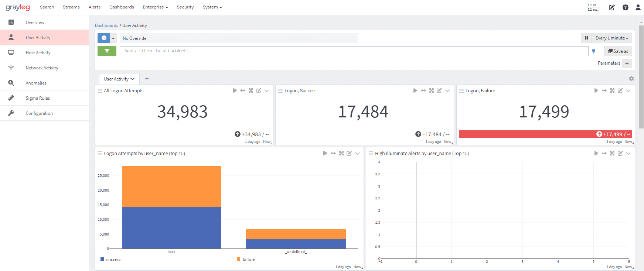The height and width of the screenshot is (271, 644).
Task: Go to the Streams menu item
Action: pos(71,7)
